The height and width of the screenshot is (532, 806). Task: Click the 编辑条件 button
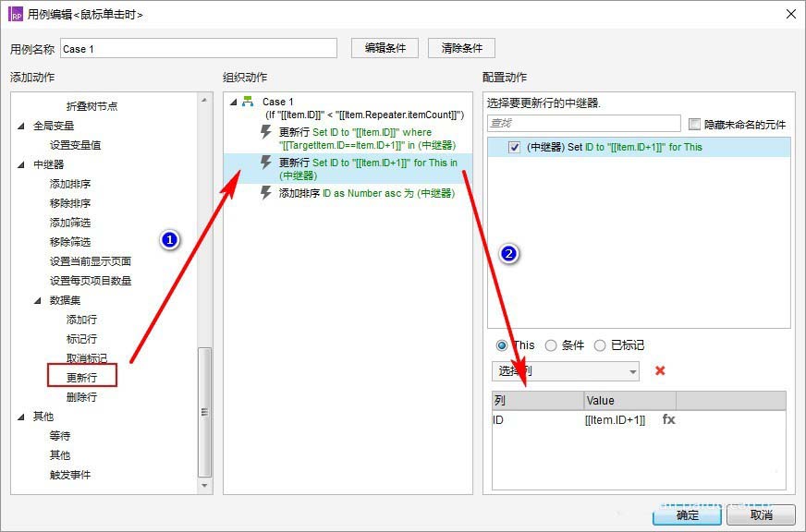385,48
